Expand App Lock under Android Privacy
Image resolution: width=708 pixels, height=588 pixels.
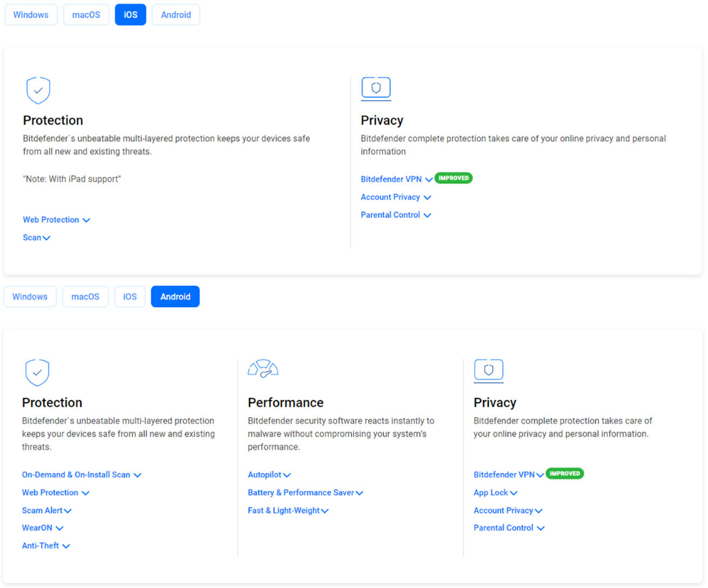click(x=495, y=493)
